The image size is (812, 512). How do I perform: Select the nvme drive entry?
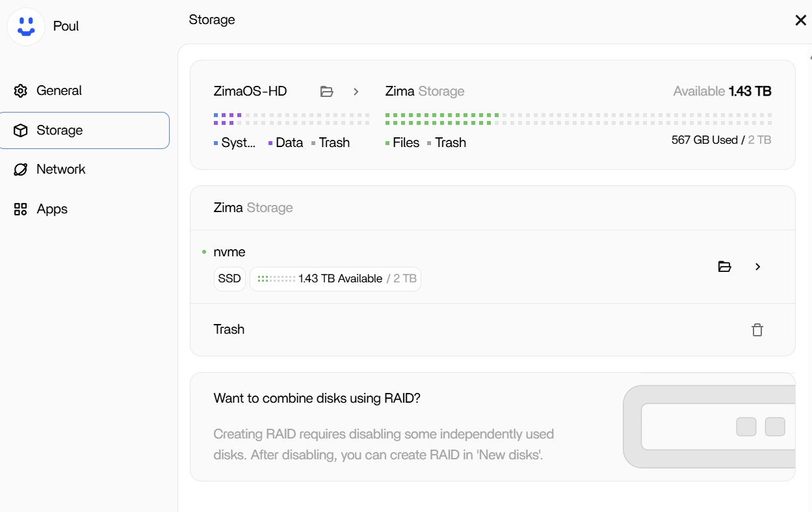[x=229, y=252]
